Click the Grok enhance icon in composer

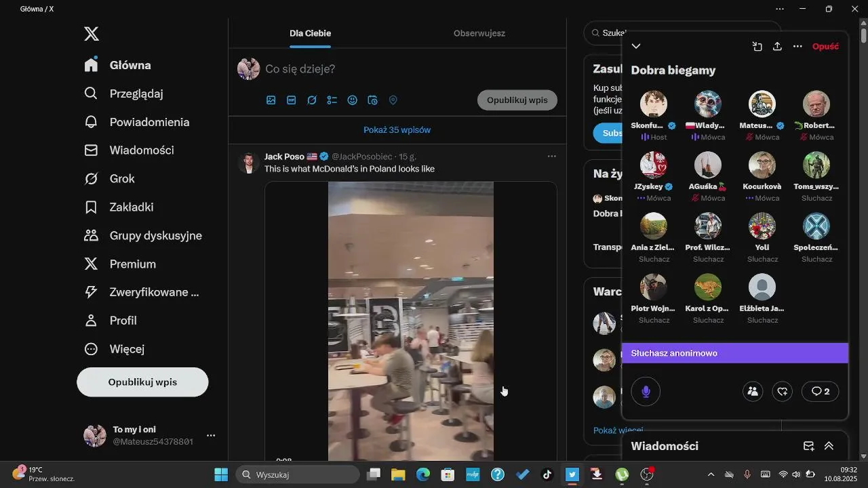click(312, 100)
